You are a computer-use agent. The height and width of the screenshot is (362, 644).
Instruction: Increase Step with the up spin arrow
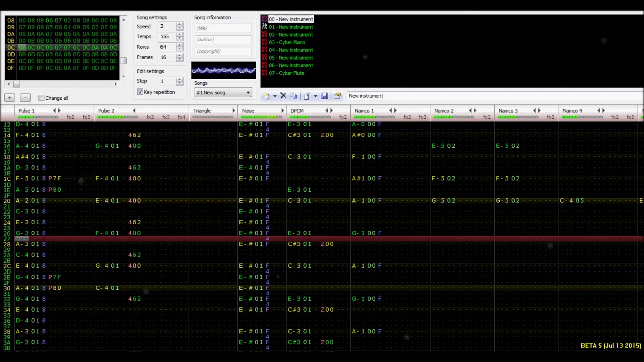[x=180, y=79]
